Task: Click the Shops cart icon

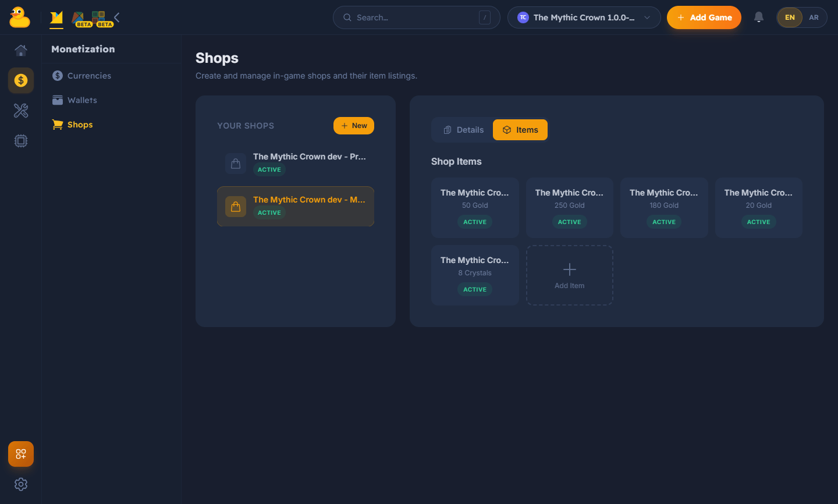Action: coord(58,125)
